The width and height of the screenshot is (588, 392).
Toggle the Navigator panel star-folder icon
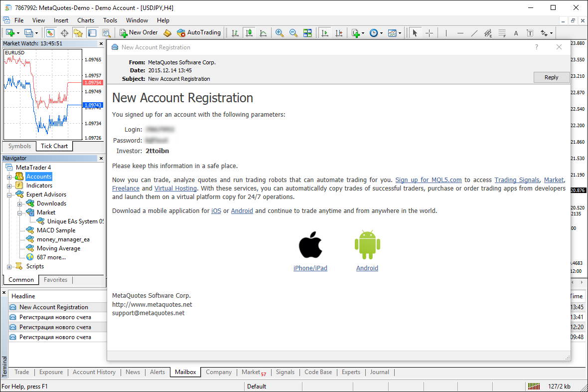click(78, 33)
